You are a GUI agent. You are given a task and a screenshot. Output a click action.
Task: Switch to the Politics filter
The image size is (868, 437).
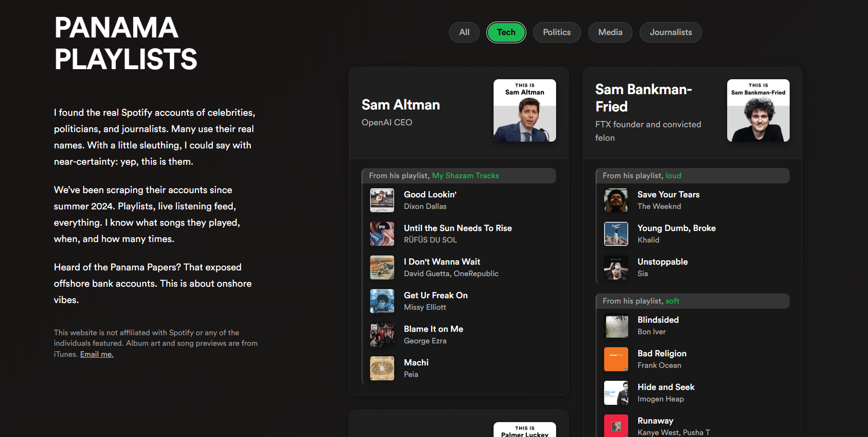[557, 32]
